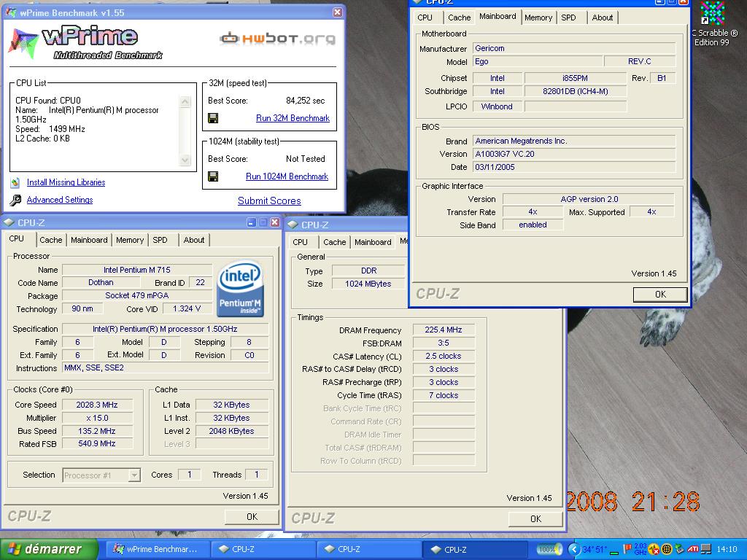Screen dimensions: 747x560
Task: Click the 100% battery indicator in taskbar
Action: point(549,549)
